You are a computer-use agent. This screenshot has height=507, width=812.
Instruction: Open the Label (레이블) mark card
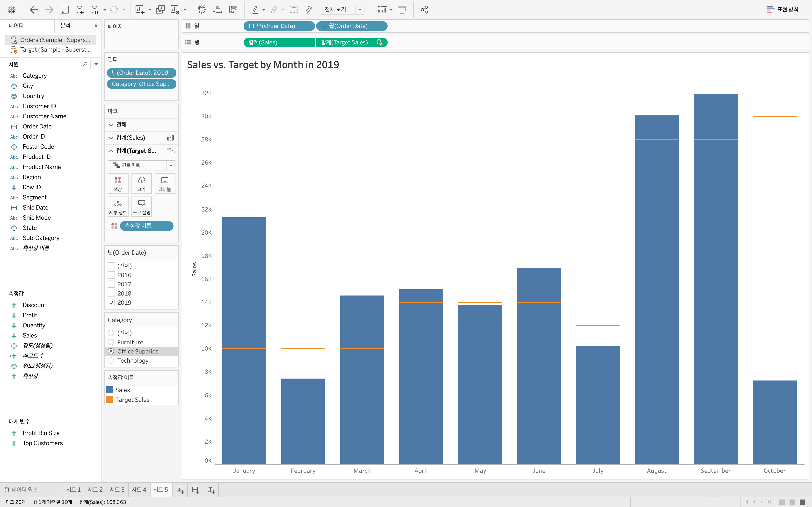[165, 183]
